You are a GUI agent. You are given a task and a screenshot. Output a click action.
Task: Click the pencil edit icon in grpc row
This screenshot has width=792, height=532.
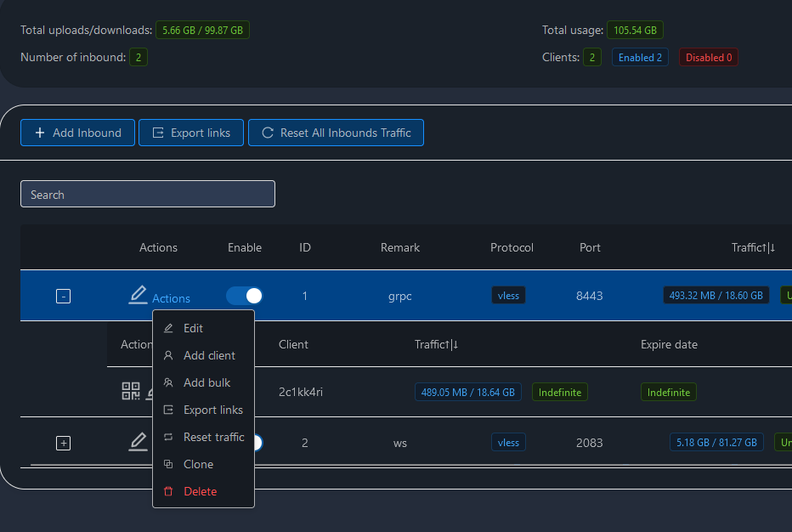click(138, 295)
